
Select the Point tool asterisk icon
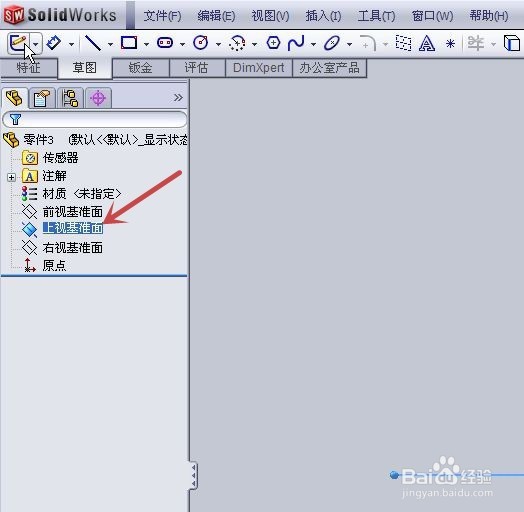click(450, 44)
